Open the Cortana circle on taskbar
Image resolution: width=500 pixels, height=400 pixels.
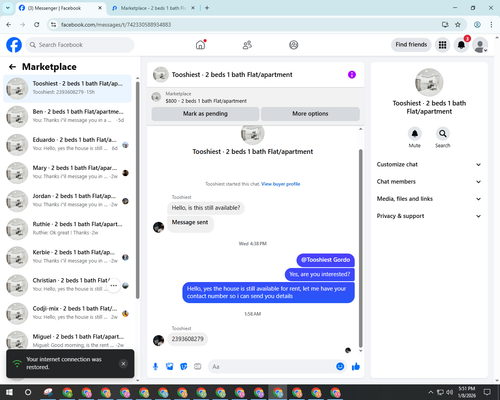click(x=28, y=392)
